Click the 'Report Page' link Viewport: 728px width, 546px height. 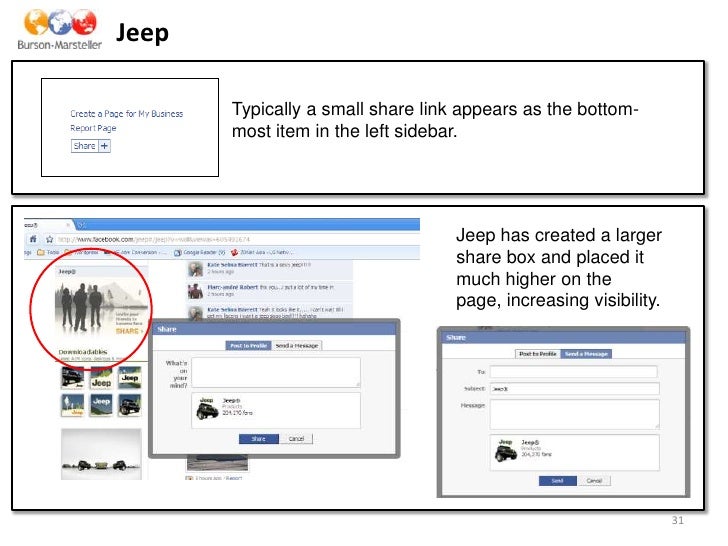pos(93,128)
